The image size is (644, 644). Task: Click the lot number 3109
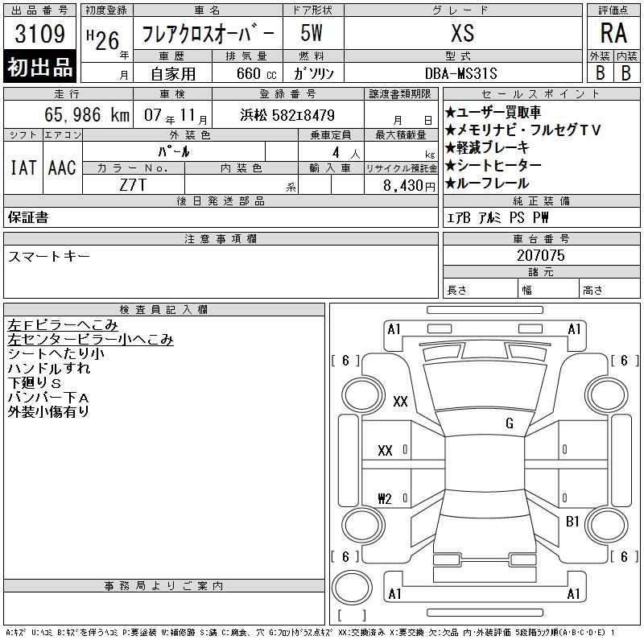[x=39, y=34]
